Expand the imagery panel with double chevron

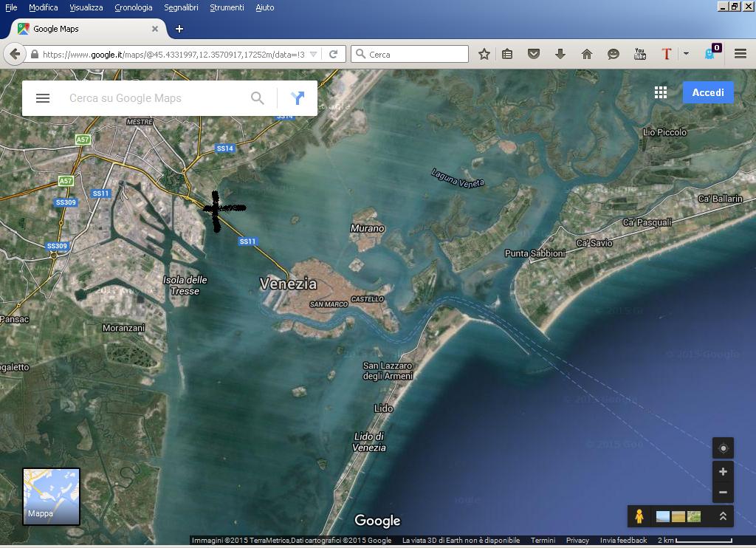tap(723, 516)
